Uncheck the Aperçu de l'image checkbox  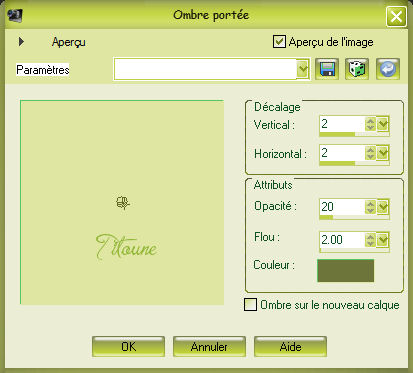point(279,42)
